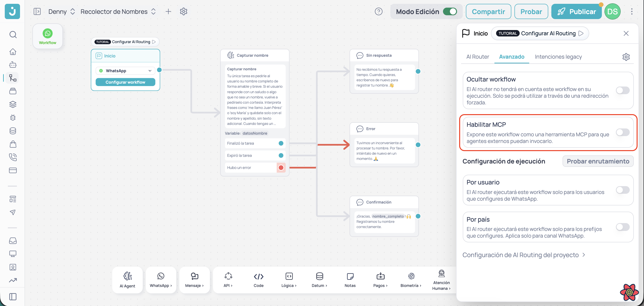Enable the Por país toggle
Image resolution: width=644 pixels, height=306 pixels.
623,227
